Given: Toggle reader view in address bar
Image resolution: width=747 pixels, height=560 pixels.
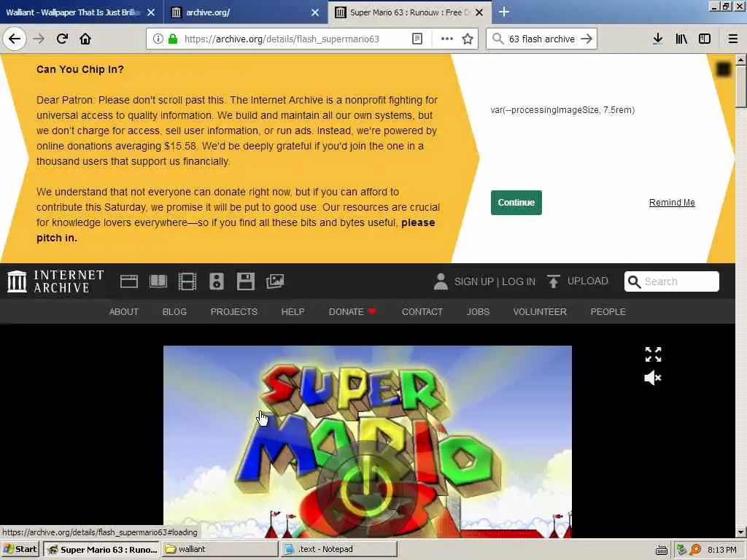Looking at the screenshot, I should coord(417,39).
